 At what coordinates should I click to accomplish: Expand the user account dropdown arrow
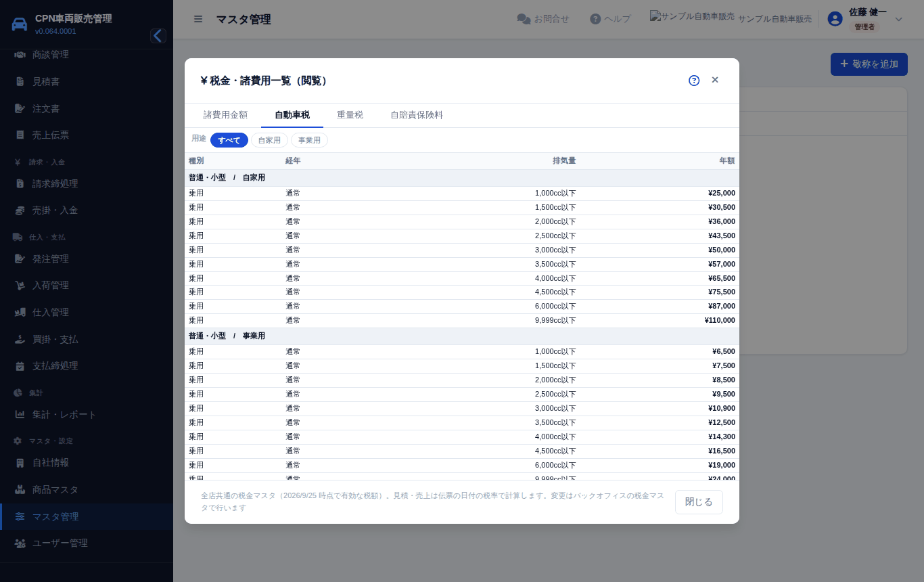(899, 19)
